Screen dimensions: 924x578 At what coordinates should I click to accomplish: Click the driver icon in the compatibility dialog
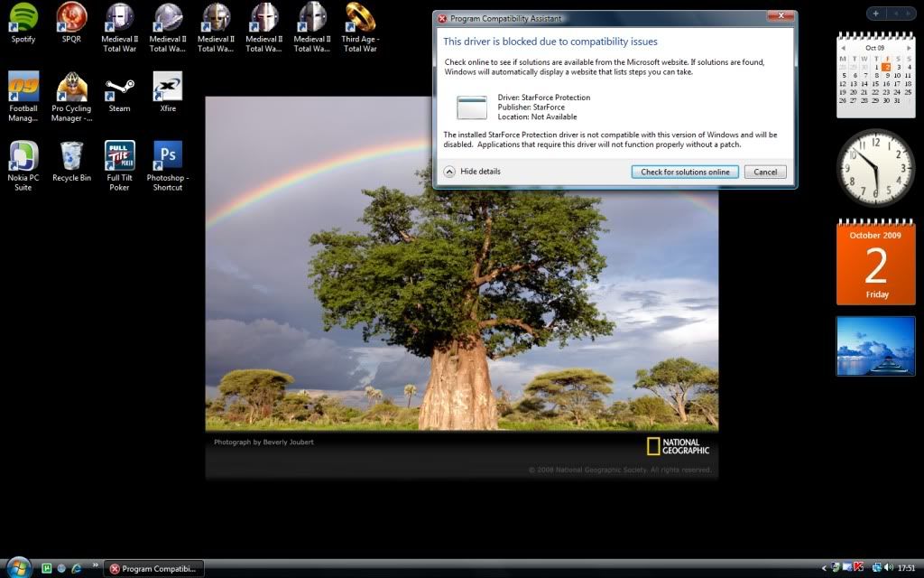pyautogui.click(x=472, y=107)
